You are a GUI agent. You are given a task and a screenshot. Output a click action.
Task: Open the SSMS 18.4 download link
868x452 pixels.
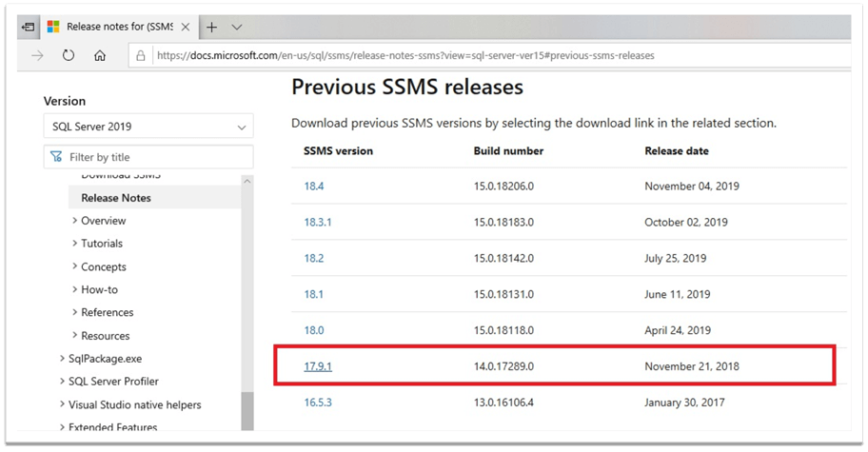point(313,187)
